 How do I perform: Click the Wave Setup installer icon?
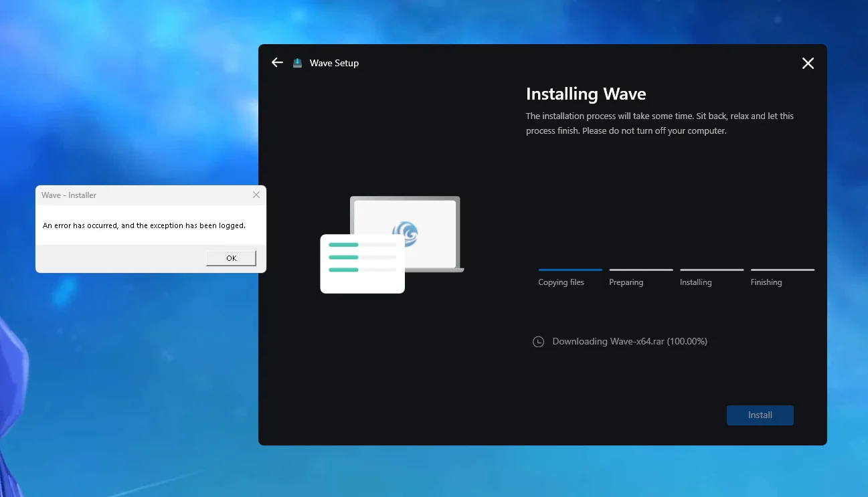coord(298,63)
